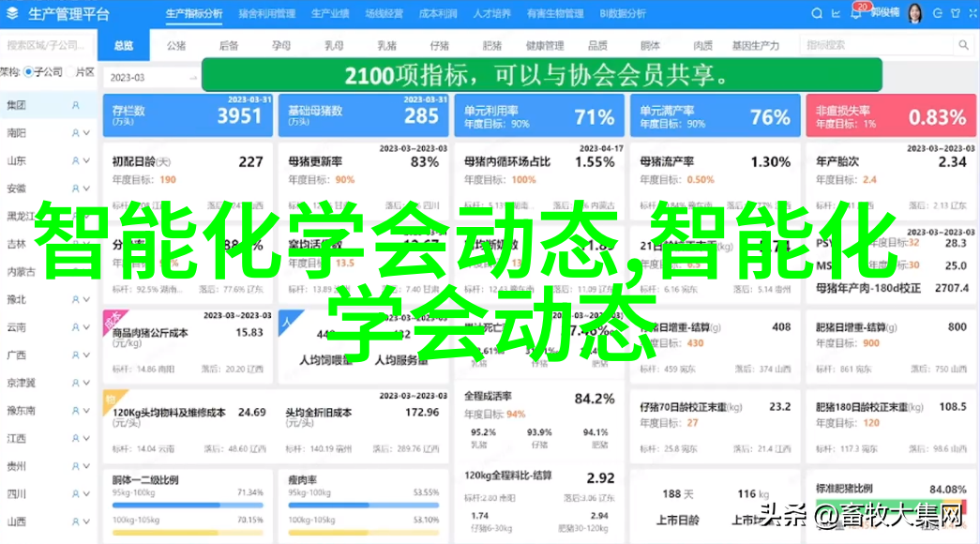
Task: Click person icon beside 江西
Action: tap(76, 438)
